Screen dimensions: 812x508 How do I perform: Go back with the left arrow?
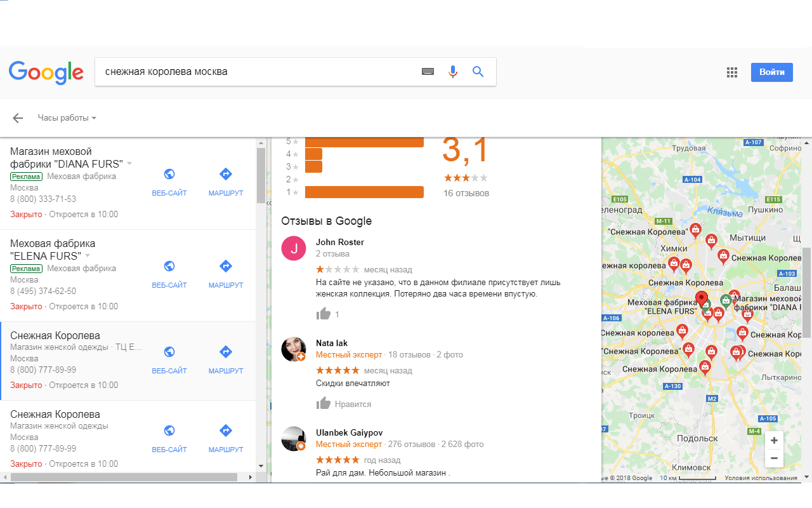coord(18,118)
